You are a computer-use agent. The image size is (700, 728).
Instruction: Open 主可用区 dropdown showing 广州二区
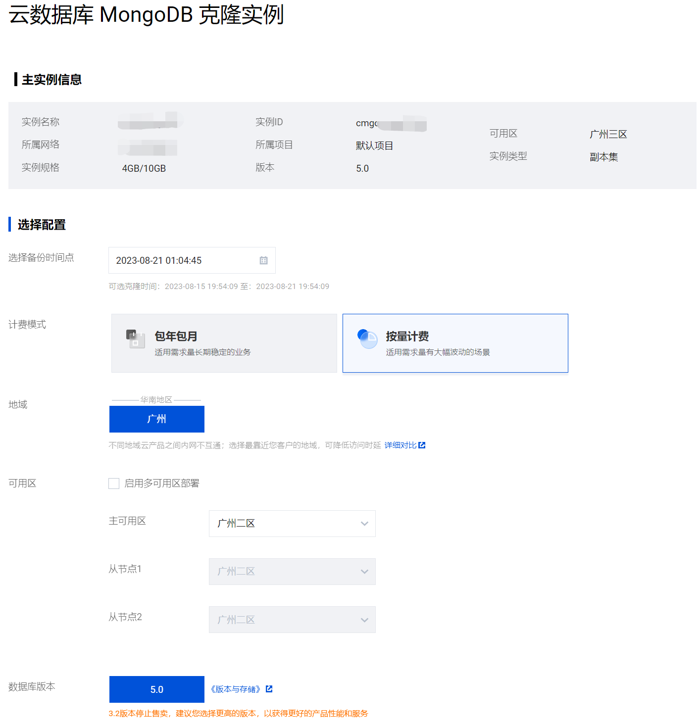tap(292, 524)
